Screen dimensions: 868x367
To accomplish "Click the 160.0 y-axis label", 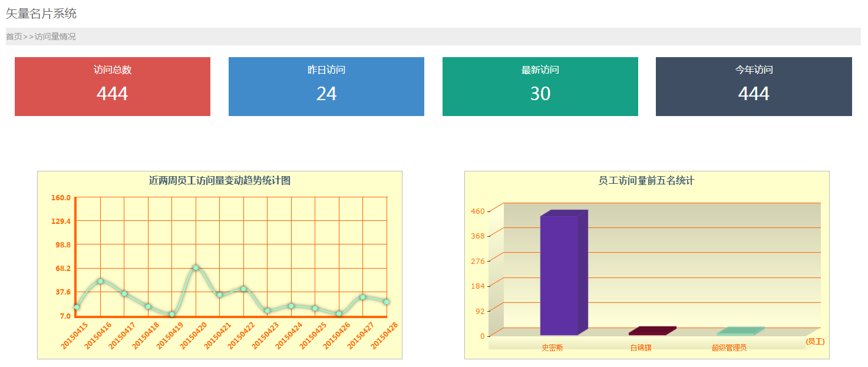I will coord(61,197).
